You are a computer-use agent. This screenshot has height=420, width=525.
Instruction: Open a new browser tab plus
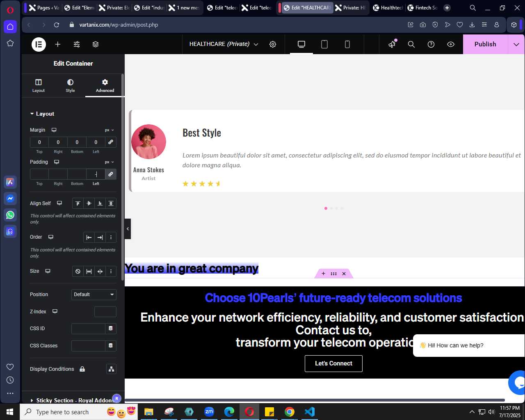click(x=447, y=8)
